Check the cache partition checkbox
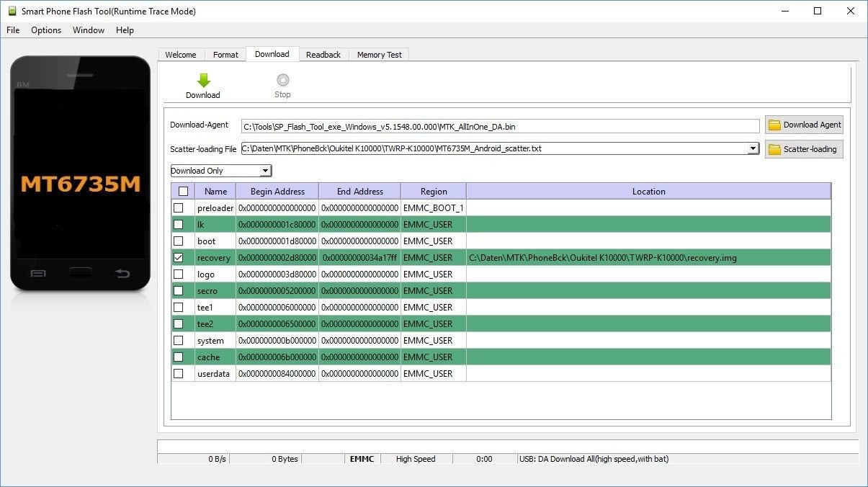Viewport: 868px width, 487px height. [x=179, y=357]
